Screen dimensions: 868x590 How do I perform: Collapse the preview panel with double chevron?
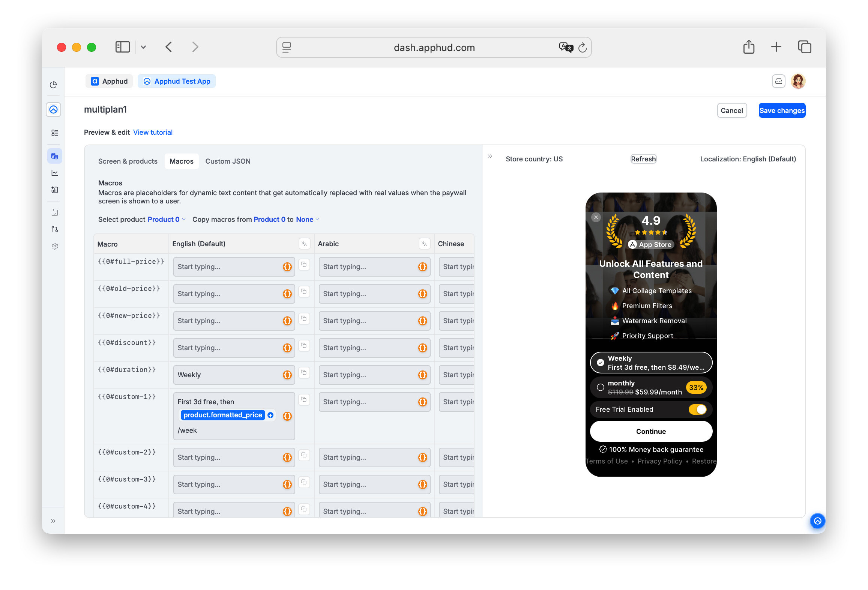[490, 156]
